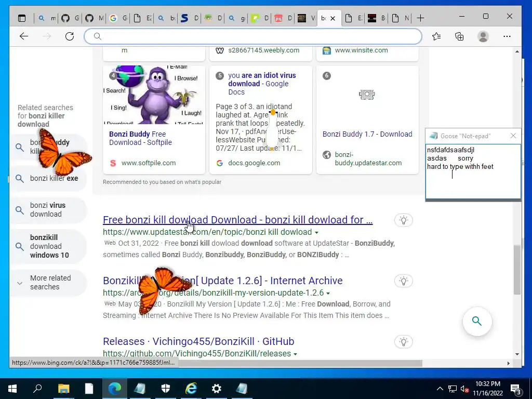
Task: Open File Explorer from the taskbar
Action: (63, 389)
